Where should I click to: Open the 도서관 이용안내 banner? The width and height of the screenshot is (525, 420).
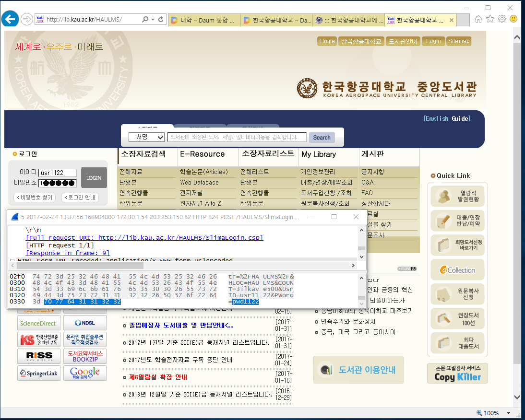[x=358, y=370]
